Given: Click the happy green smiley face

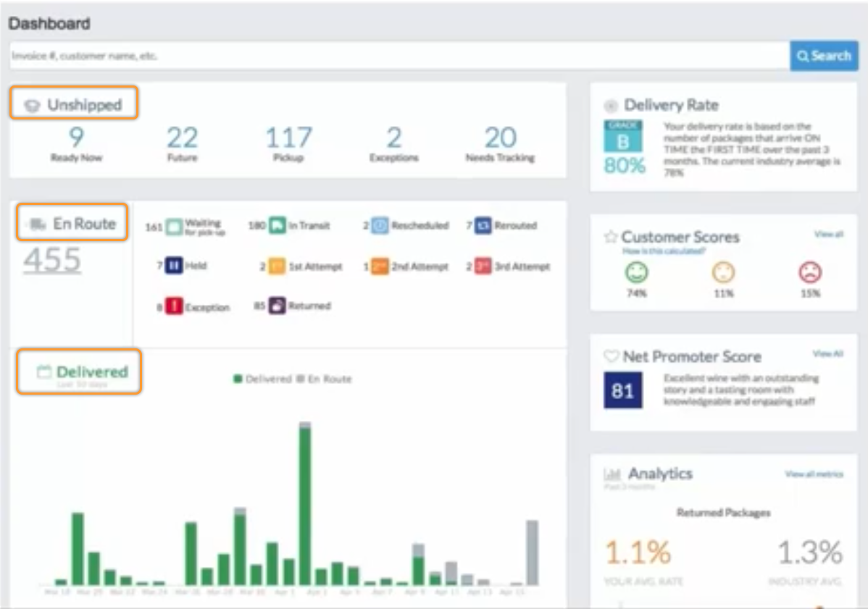Looking at the screenshot, I should (636, 272).
